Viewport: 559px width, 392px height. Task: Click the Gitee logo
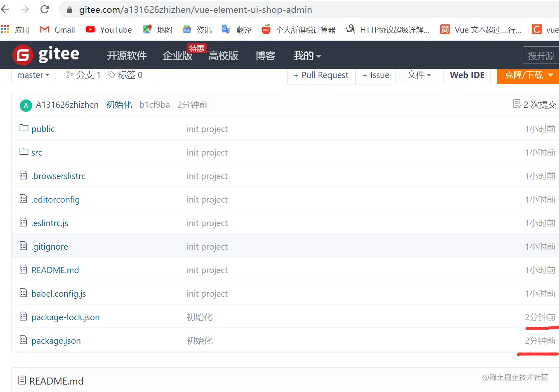click(46, 55)
